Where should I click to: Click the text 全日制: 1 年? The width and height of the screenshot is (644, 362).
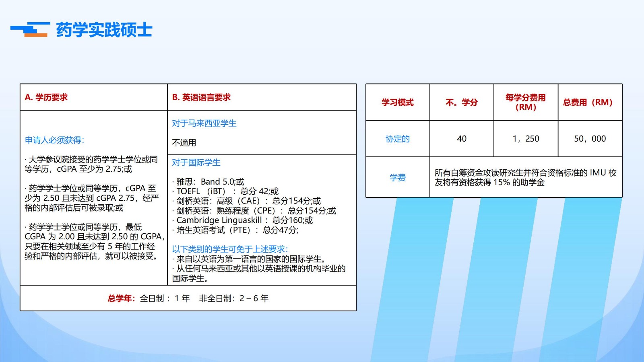[x=165, y=298]
